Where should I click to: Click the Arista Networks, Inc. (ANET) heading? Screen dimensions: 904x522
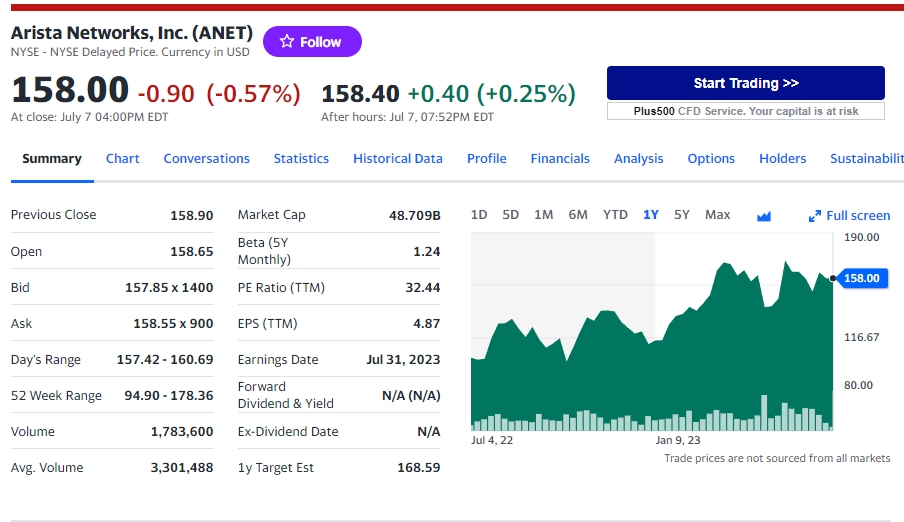pyautogui.click(x=132, y=32)
